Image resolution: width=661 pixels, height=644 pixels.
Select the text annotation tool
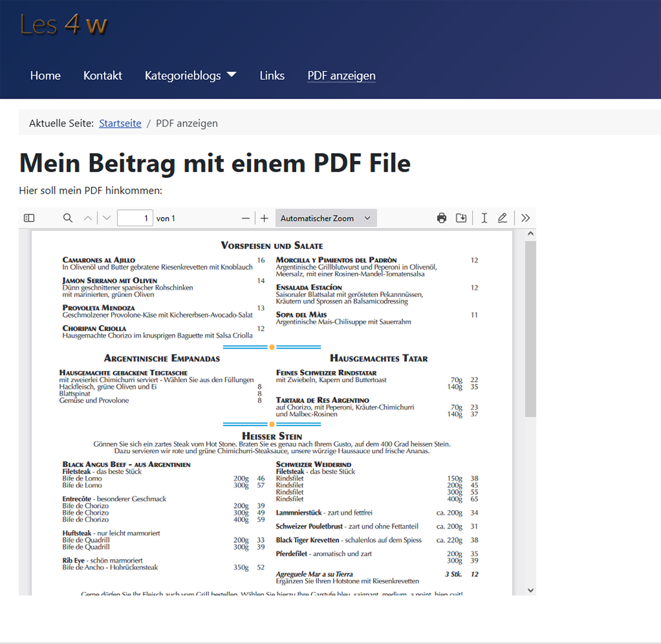coord(484,218)
